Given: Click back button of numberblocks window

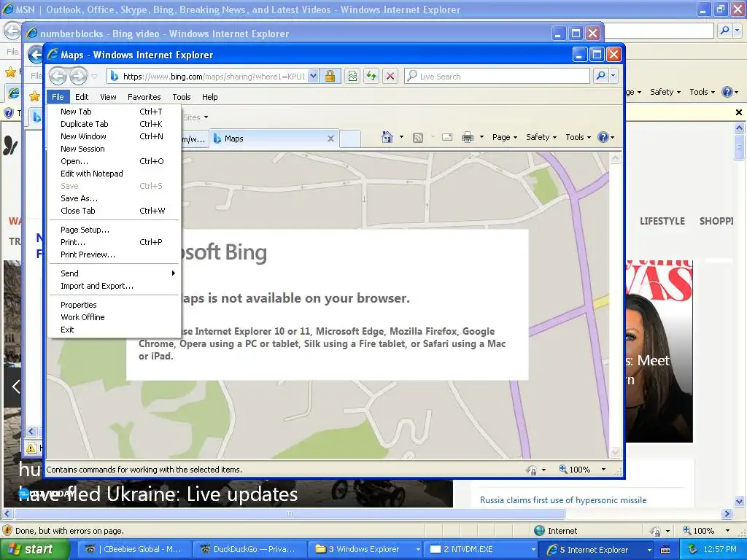Looking at the screenshot, I should point(36,55).
